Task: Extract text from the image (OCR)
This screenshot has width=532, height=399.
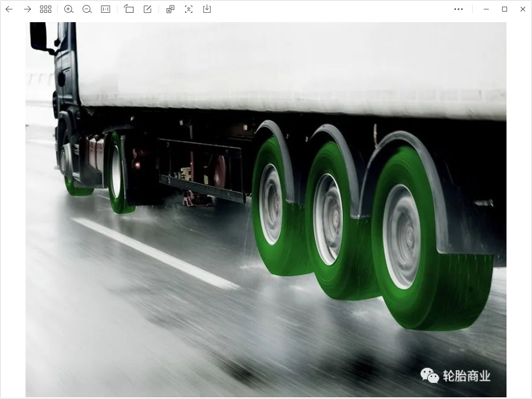Action: pyautogui.click(x=188, y=9)
